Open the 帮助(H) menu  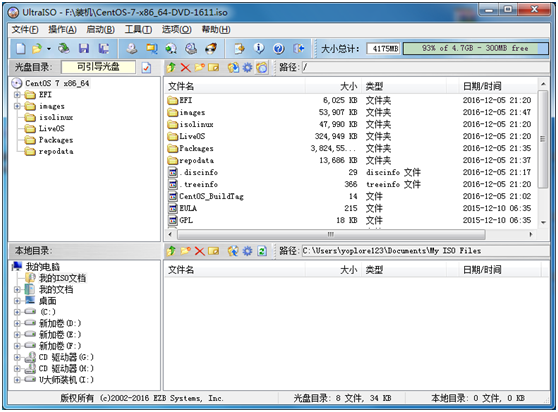(x=216, y=30)
